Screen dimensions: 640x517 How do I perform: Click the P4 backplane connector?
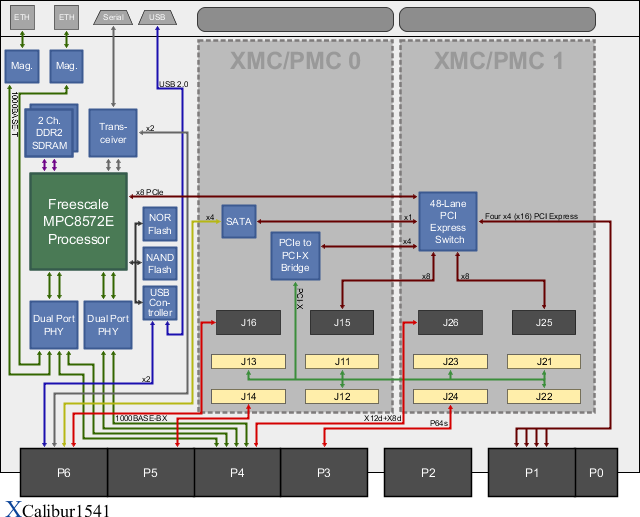click(x=237, y=473)
